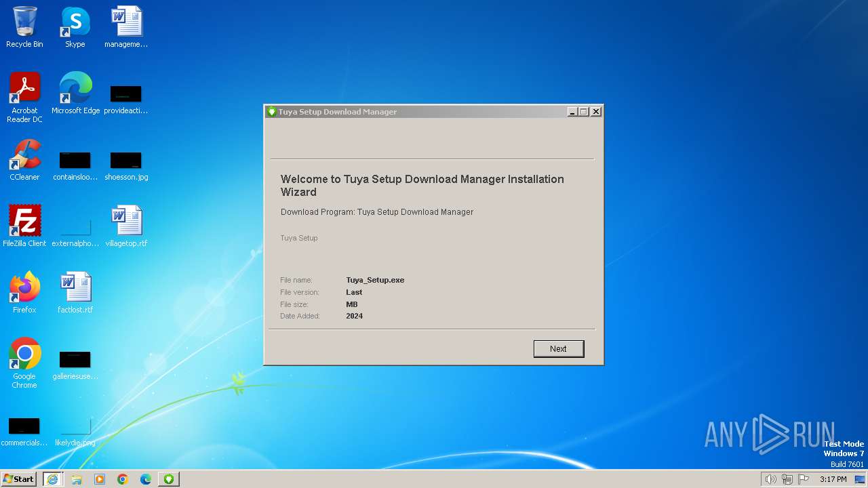Select the galleriesuse... file icon
This screenshot has width=868, height=488.
tap(75, 365)
